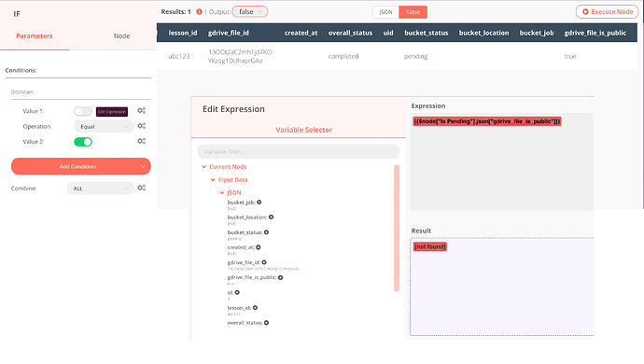Click the Add Condition button
This screenshot has height=364, width=644.
(81, 166)
